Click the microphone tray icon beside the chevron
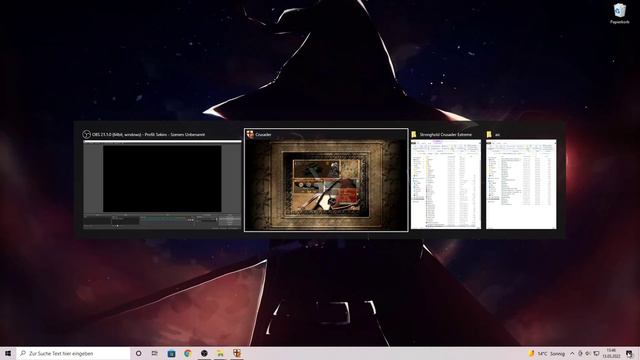 tap(580, 353)
